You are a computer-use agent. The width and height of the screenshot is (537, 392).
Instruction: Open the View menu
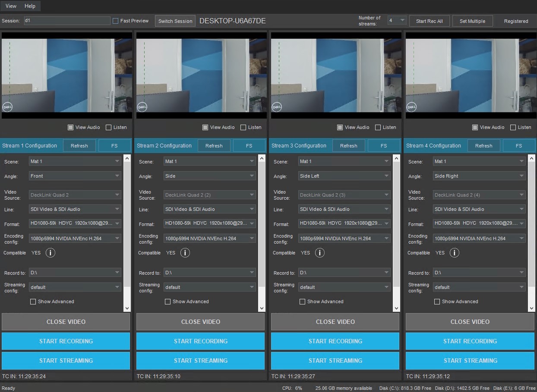[11, 6]
